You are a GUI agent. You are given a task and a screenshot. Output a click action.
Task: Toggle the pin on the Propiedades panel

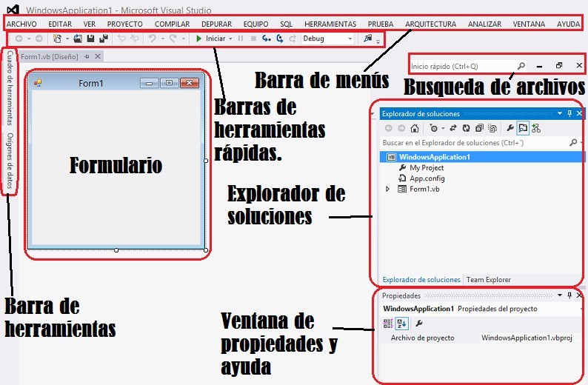pos(569,295)
